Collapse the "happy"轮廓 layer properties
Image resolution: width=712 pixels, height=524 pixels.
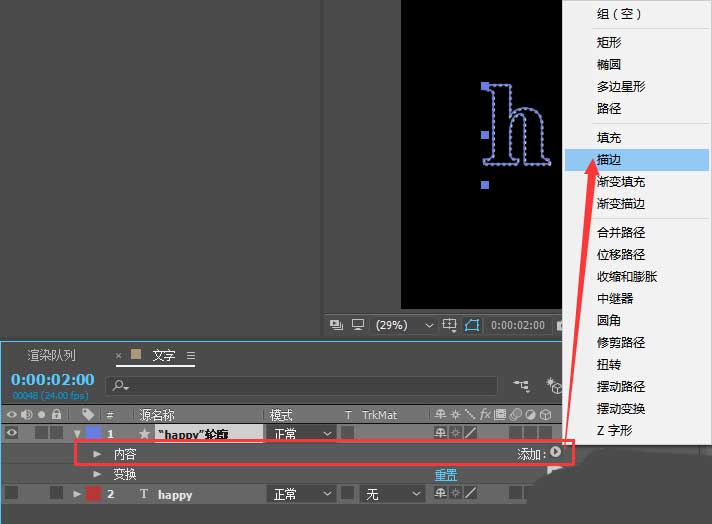tap(77, 434)
